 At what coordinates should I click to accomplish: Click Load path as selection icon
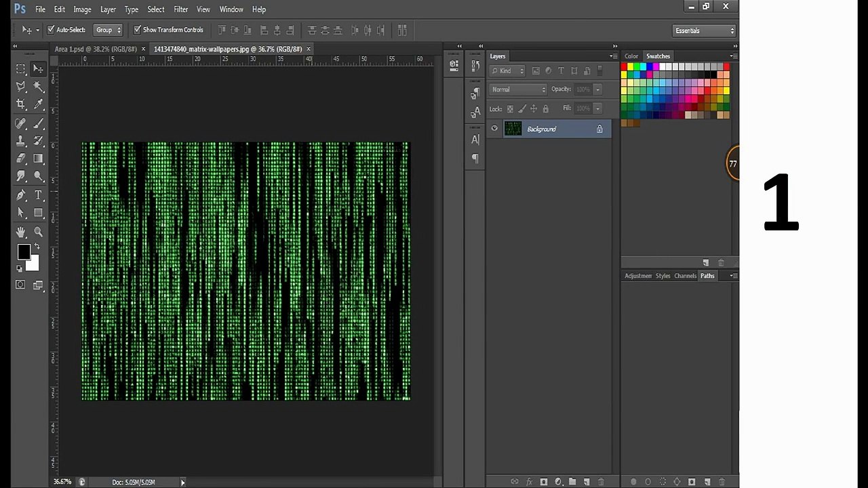coord(663,482)
